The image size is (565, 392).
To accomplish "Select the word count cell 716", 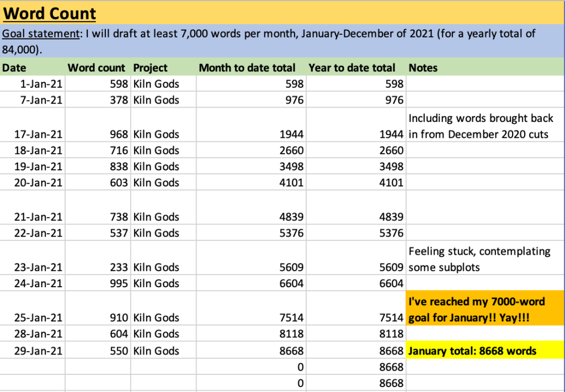I will [98, 150].
